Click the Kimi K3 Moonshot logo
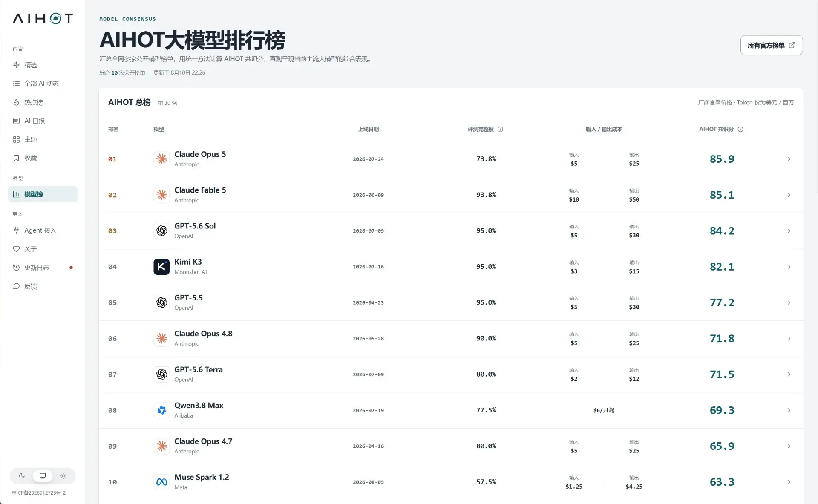The height and width of the screenshot is (504, 818). coord(161,267)
